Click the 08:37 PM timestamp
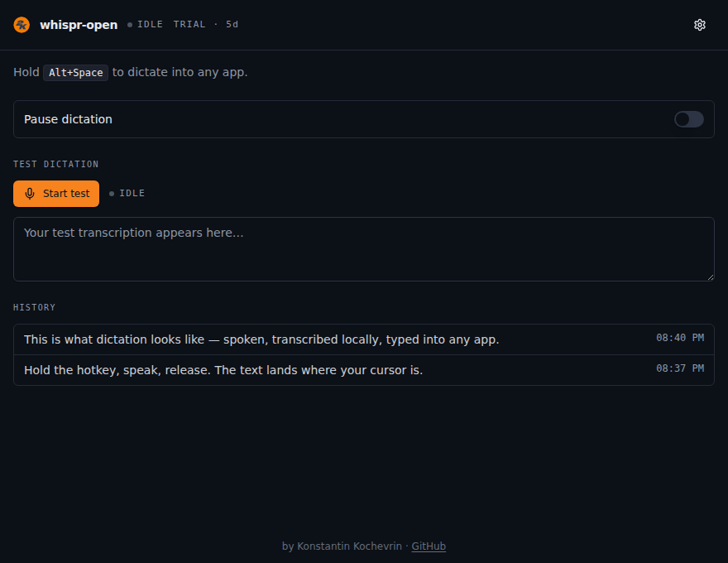 (680, 368)
